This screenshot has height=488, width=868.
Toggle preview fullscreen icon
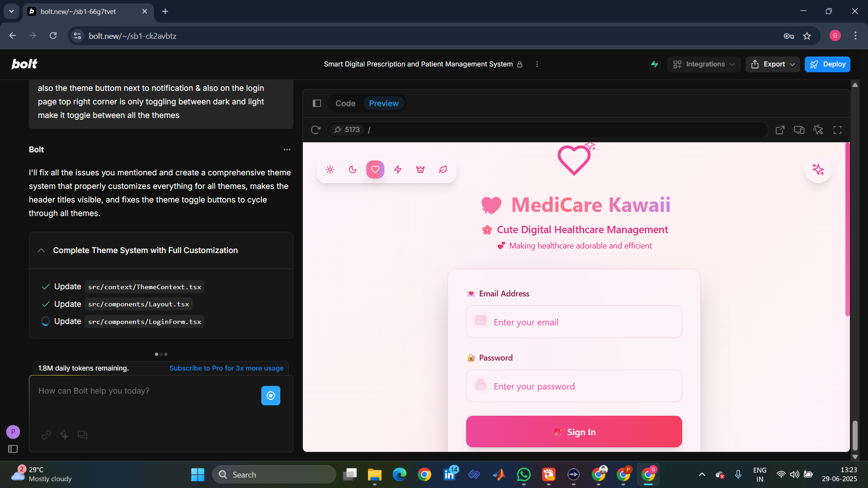click(837, 130)
